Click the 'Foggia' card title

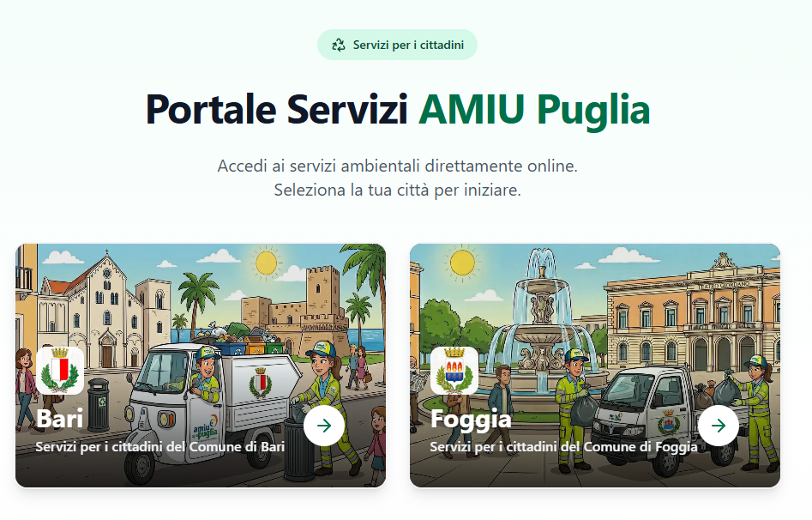tap(471, 420)
